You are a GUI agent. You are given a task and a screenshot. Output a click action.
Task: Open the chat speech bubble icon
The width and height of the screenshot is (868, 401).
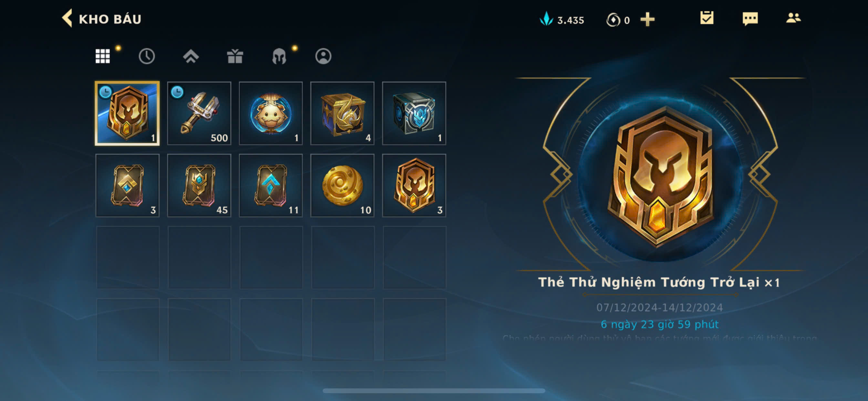point(750,18)
